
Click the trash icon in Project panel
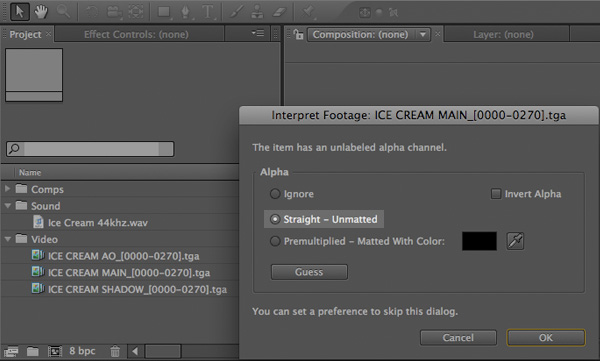(x=115, y=351)
